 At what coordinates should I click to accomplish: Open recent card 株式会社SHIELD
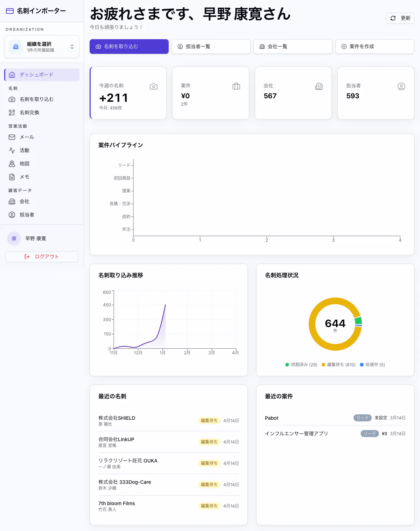pos(169,421)
